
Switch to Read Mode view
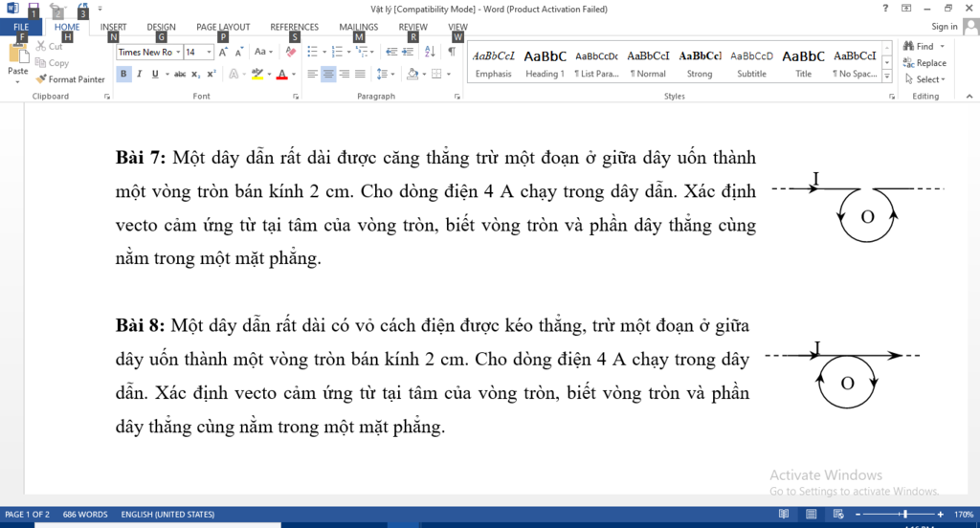pyautogui.click(x=784, y=515)
